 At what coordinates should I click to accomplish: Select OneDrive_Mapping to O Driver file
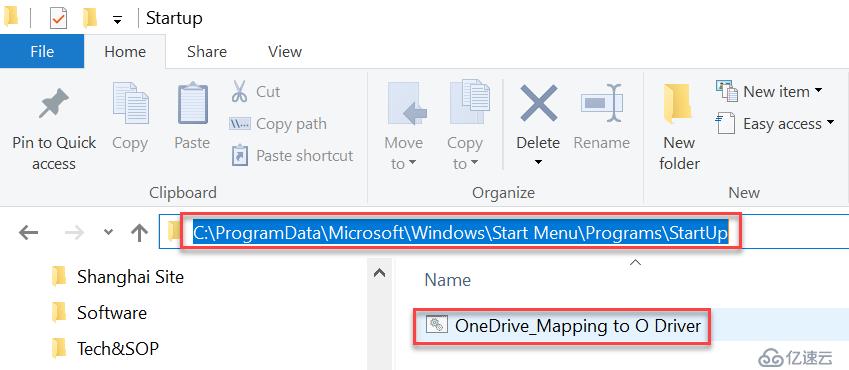(563, 326)
